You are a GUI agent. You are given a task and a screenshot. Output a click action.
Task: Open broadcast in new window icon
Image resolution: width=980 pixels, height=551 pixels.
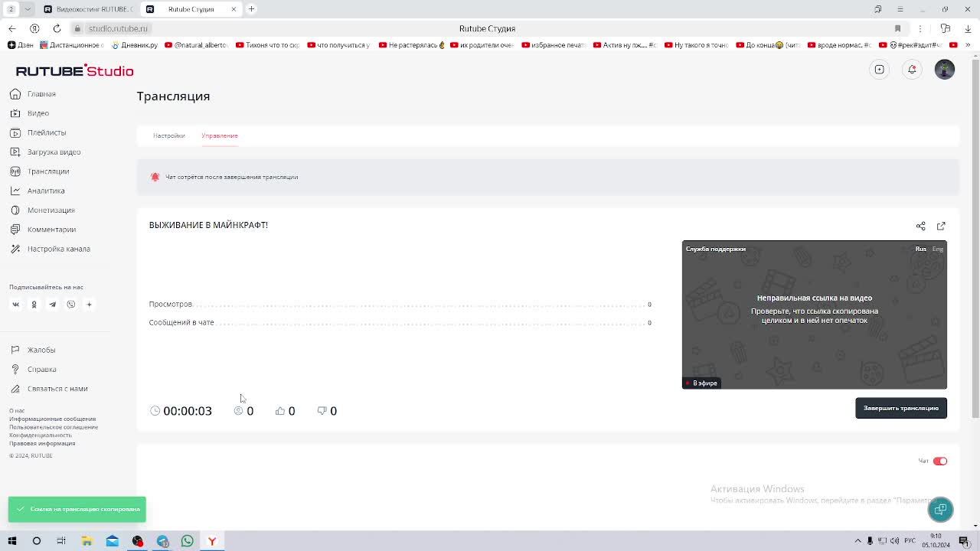(x=941, y=226)
